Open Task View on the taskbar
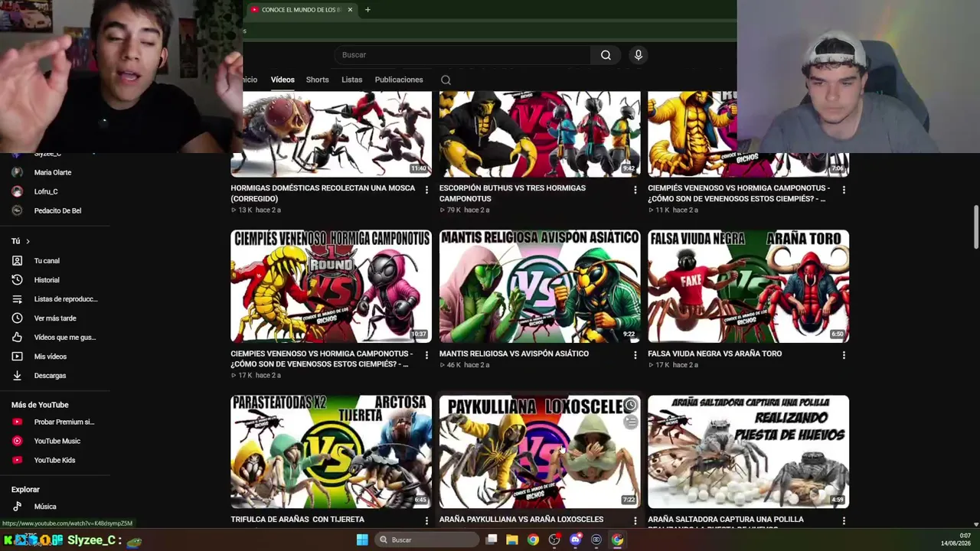The height and width of the screenshot is (551, 980). click(492, 540)
